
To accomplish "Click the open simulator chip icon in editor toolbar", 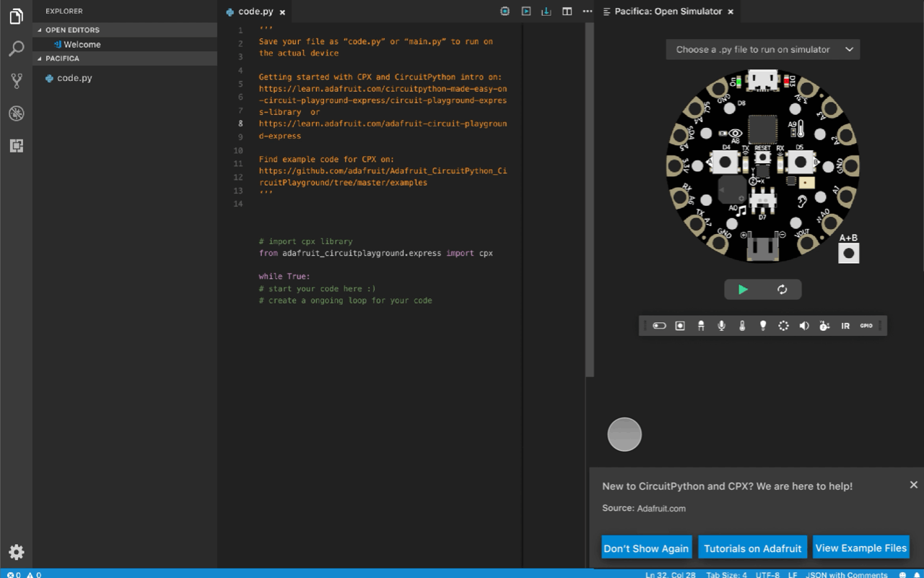I will point(505,12).
